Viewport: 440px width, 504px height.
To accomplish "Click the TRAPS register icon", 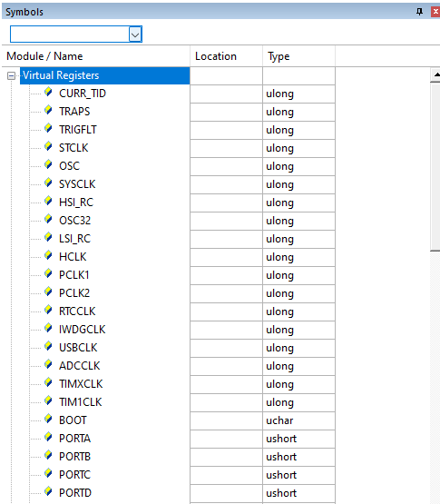I will (x=48, y=110).
